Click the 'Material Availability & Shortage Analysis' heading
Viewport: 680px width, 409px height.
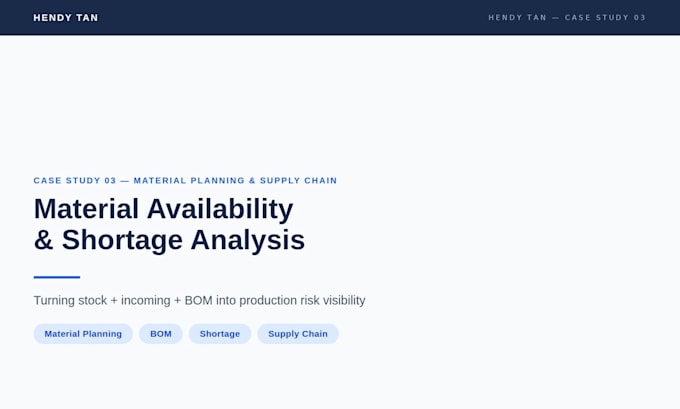(169, 224)
